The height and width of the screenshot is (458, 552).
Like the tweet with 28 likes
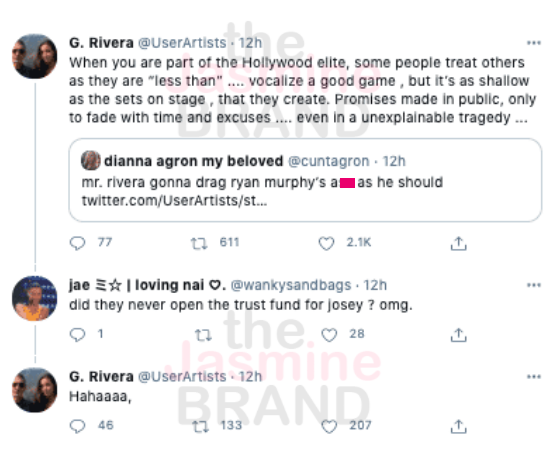point(329,335)
